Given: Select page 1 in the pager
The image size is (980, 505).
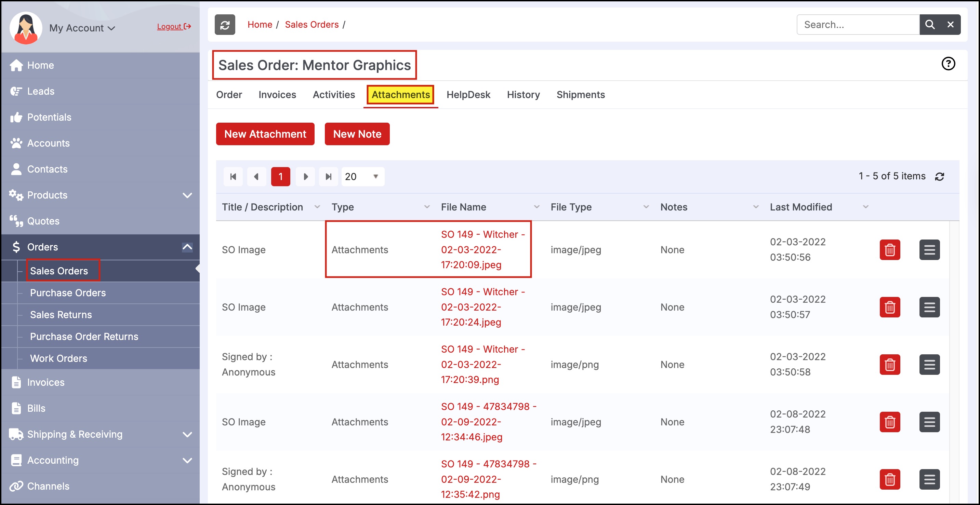Looking at the screenshot, I should tap(281, 176).
